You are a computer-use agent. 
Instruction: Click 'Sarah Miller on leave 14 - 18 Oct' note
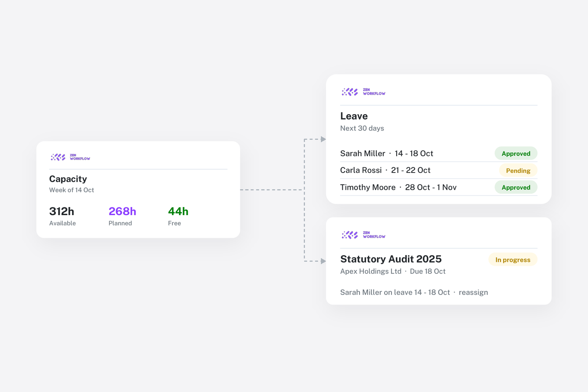coord(395,292)
